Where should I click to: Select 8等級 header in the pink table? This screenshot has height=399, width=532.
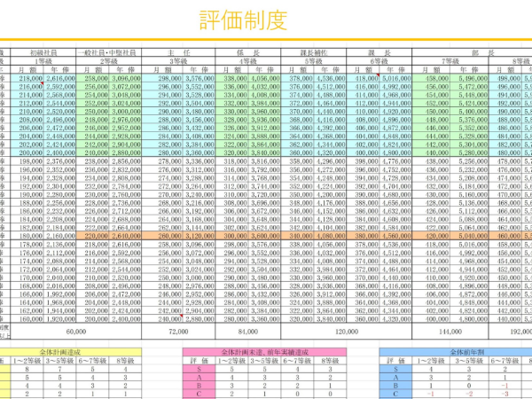tap(330, 361)
